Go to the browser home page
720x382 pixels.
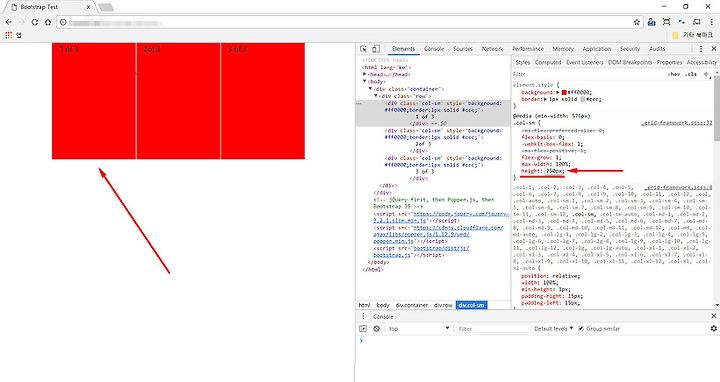pyautogui.click(x=48, y=22)
